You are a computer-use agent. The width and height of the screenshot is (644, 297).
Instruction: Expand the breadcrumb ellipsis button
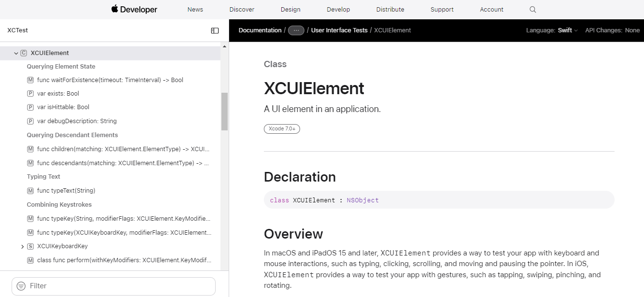[296, 30]
